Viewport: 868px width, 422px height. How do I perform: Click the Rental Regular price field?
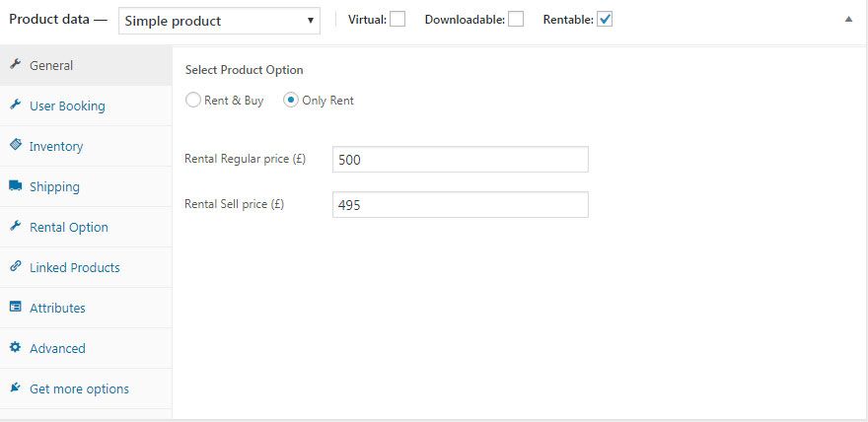tap(460, 160)
